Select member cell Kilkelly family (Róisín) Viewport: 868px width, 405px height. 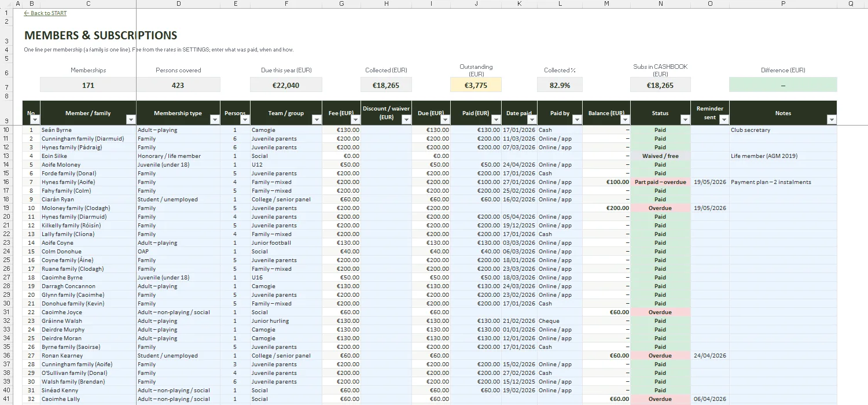tap(88, 226)
